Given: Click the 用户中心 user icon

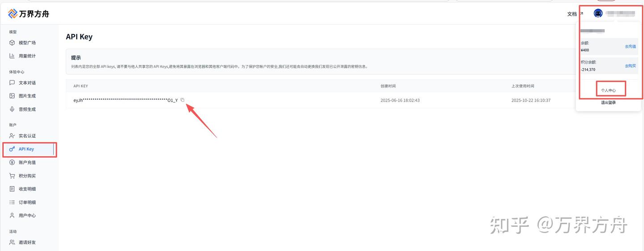Looking at the screenshot, I should (12, 216).
